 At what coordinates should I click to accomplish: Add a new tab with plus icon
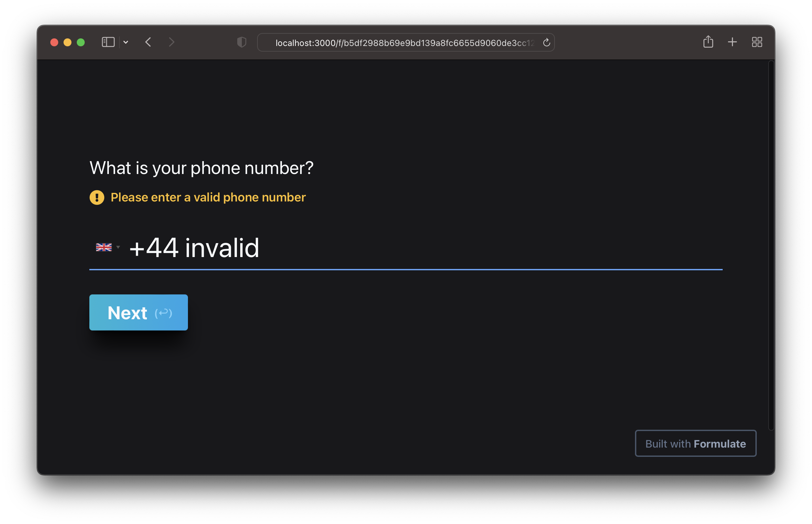pos(732,42)
